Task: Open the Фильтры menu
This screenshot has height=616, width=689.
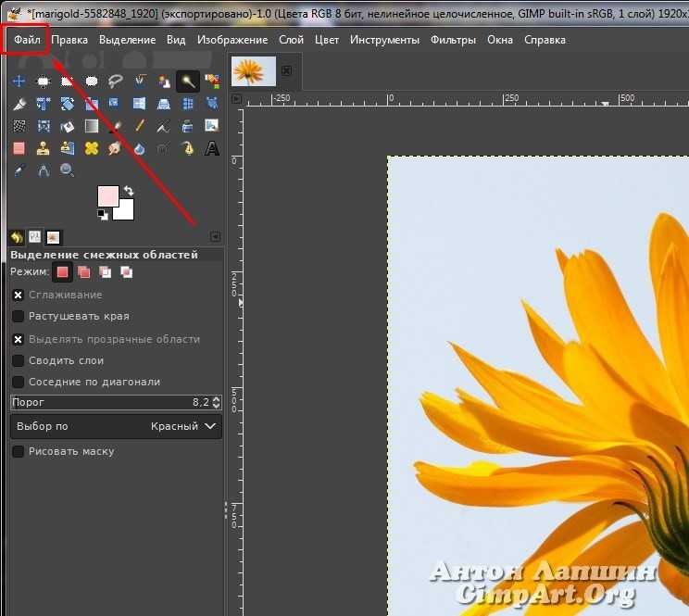Action: point(453,40)
